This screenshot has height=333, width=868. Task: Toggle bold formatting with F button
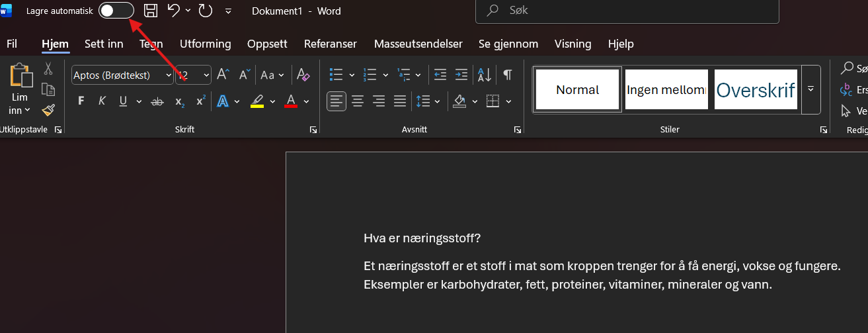point(81,101)
